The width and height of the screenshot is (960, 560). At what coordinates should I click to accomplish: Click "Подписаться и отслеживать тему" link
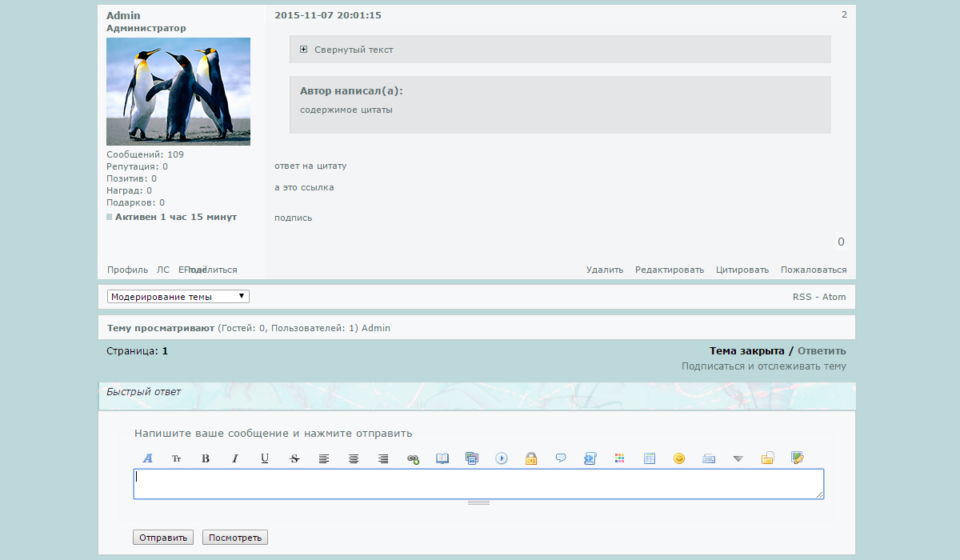(763, 366)
